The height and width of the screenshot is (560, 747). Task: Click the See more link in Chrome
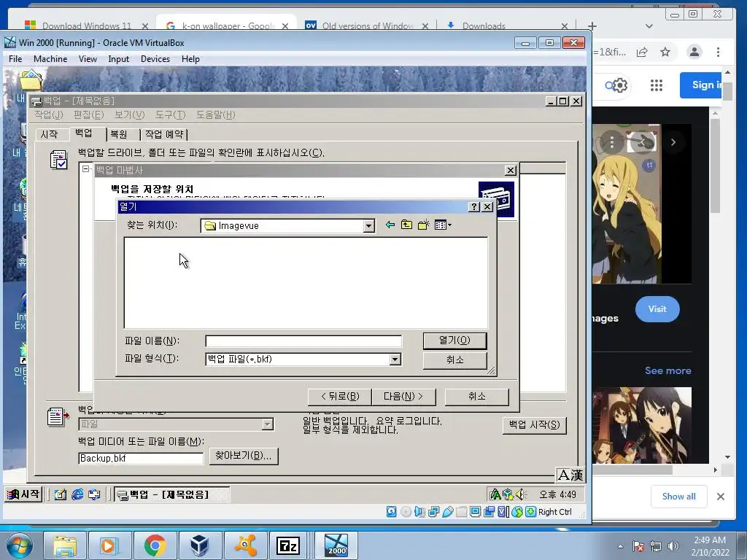coord(668,370)
